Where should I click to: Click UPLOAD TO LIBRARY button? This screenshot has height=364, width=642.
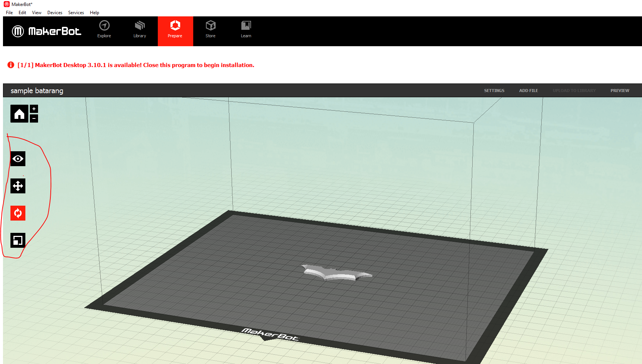tap(574, 91)
